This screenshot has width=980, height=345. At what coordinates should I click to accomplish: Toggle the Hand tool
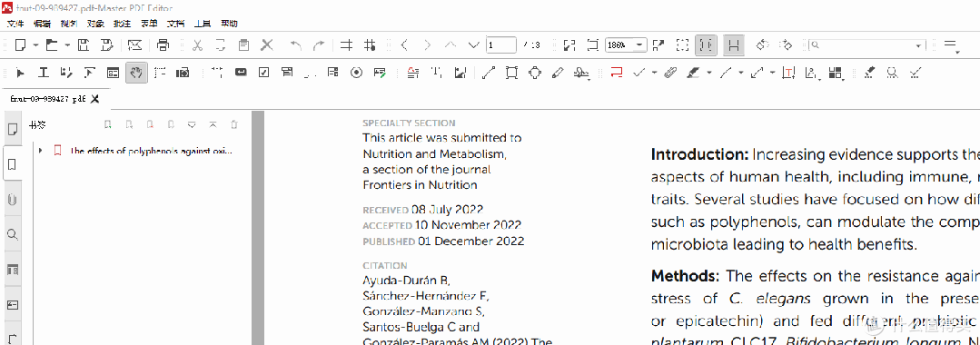point(135,74)
